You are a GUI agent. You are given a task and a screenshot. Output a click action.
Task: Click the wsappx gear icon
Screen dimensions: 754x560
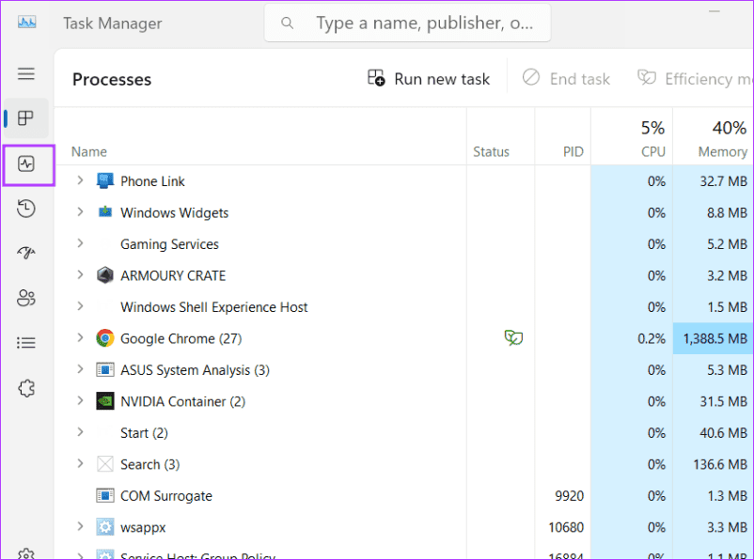point(105,527)
